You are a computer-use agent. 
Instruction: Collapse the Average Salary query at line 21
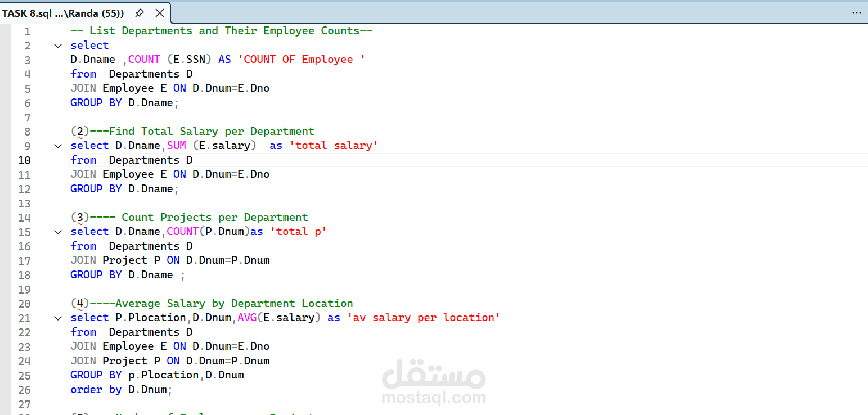58,317
